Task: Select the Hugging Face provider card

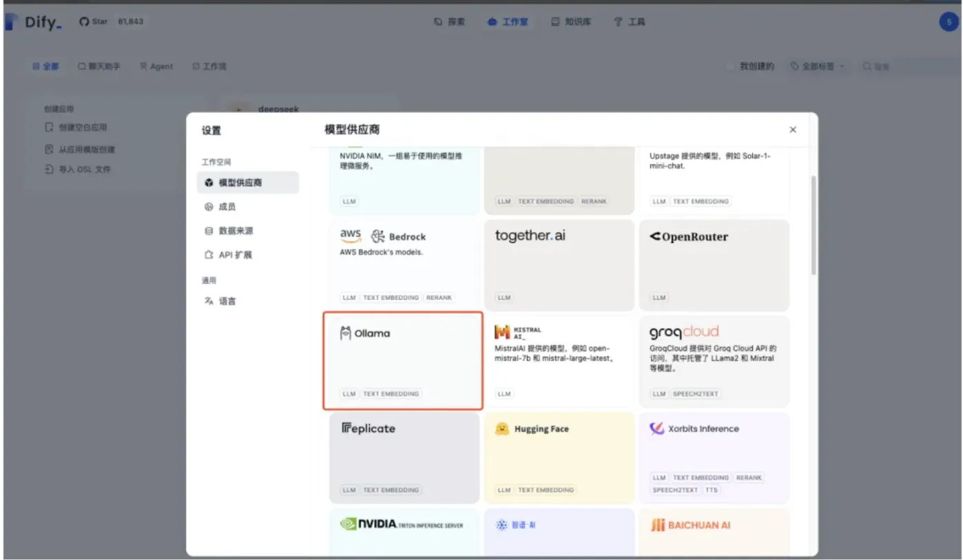Action: click(x=559, y=458)
